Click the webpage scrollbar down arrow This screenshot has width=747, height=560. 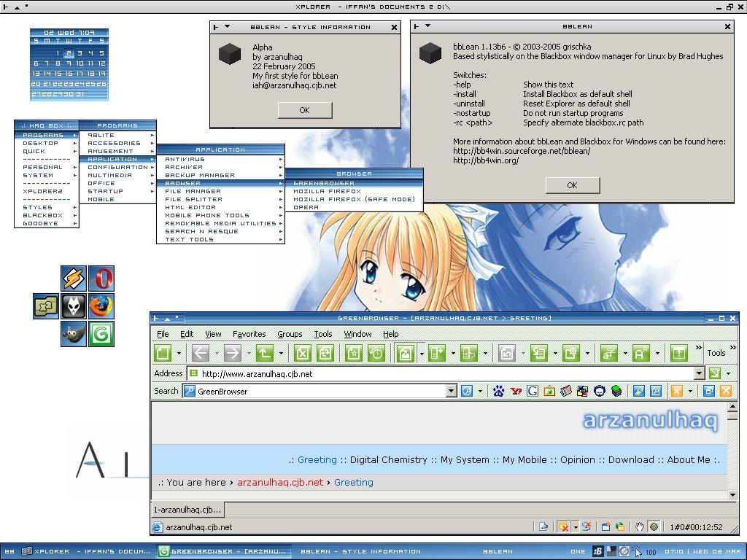point(732,495)
